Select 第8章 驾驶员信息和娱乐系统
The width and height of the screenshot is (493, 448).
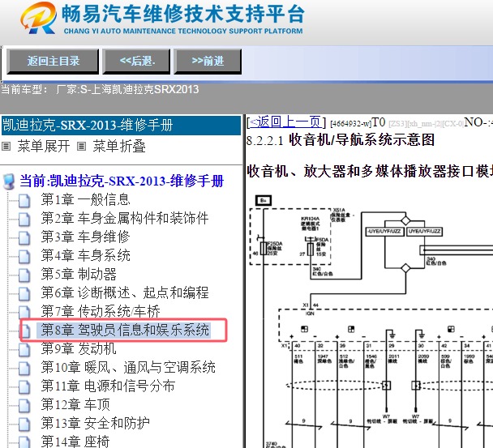click(125, 330)
